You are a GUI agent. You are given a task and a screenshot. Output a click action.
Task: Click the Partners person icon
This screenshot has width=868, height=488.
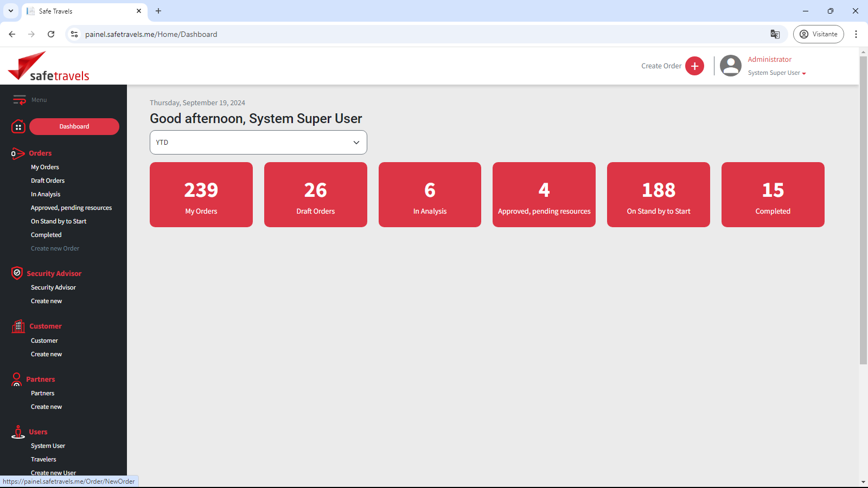pos(17,379)
